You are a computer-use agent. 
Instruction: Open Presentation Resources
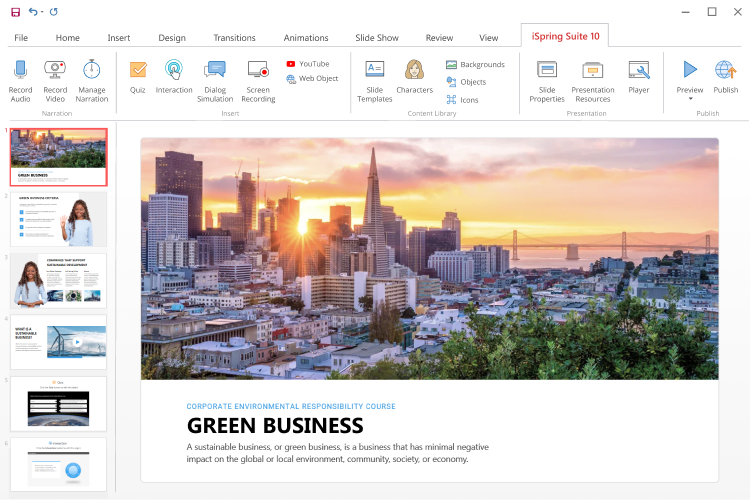593,81
